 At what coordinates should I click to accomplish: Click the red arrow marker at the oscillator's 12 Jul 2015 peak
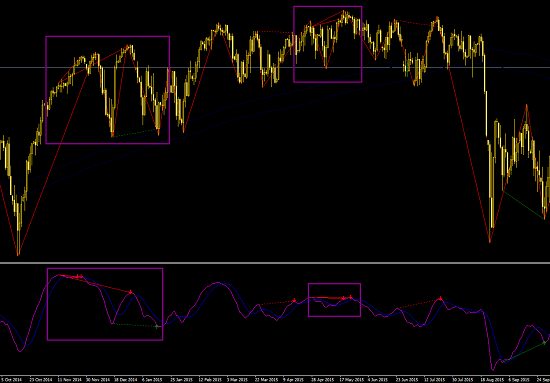pos(441,299)
